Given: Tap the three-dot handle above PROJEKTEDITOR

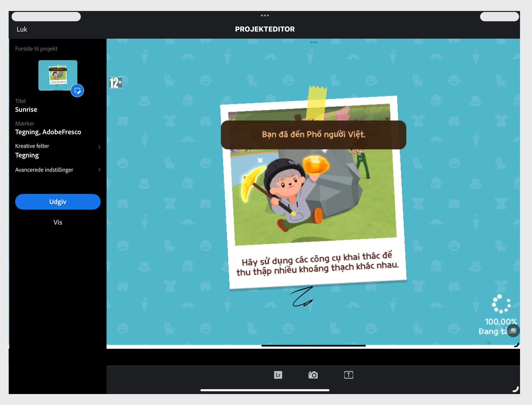Looking at the screenshot, I should [265, 15].
